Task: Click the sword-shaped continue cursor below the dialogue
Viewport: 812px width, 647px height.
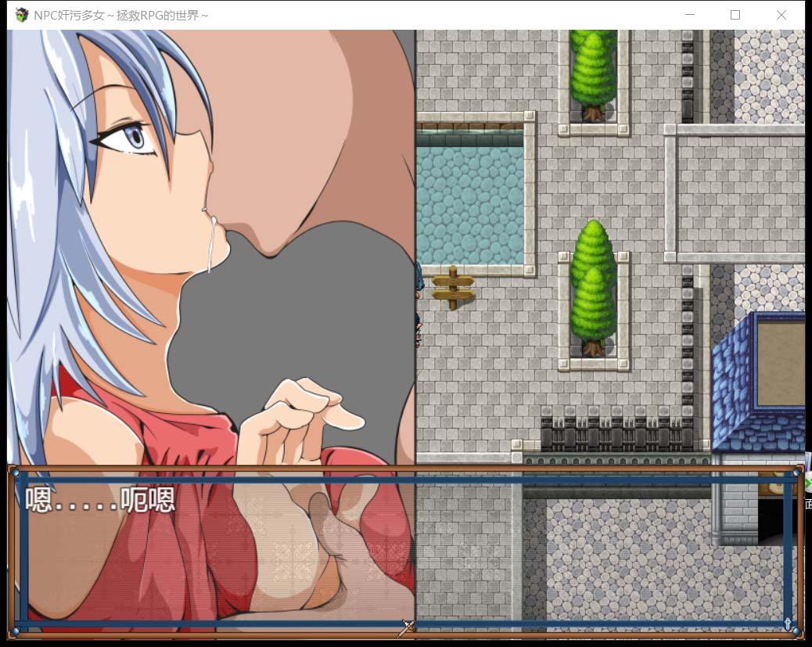Action: click(406, 627)
